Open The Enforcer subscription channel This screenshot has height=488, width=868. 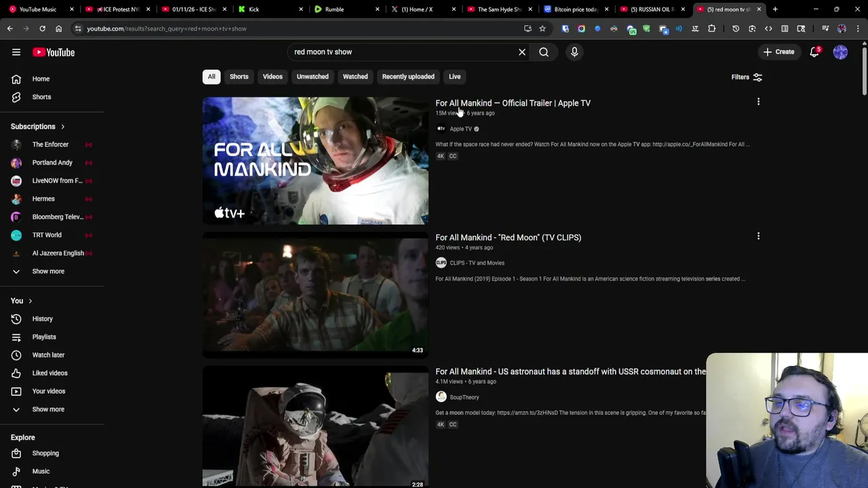point(50,144)
